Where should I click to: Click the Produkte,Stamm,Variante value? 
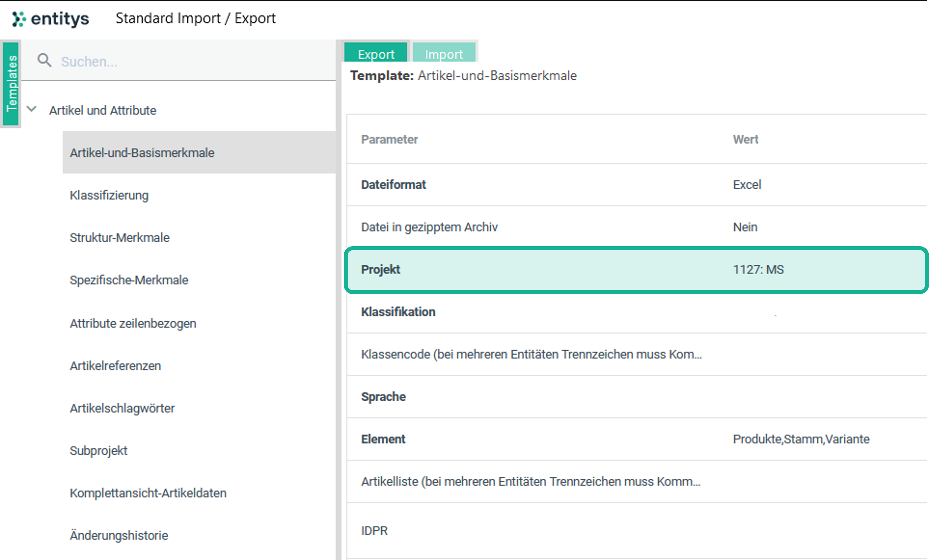coord(801,439)
